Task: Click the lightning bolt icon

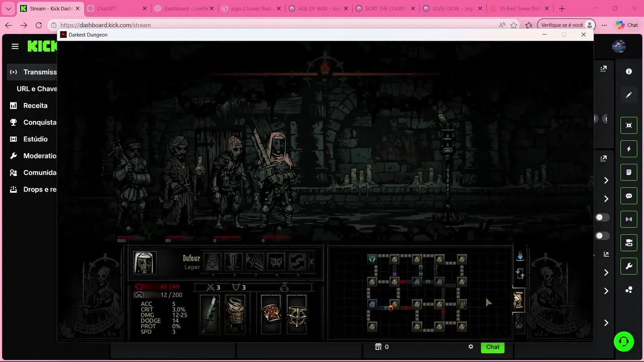Action: [629, 149]
